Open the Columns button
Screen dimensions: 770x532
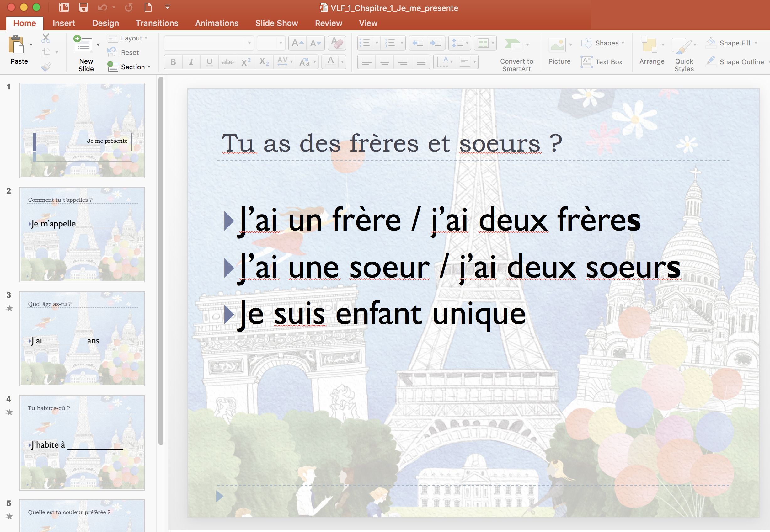coord(485,43)
